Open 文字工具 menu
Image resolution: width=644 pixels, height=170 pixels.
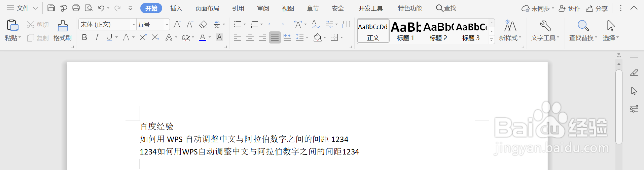click(545, 31)
